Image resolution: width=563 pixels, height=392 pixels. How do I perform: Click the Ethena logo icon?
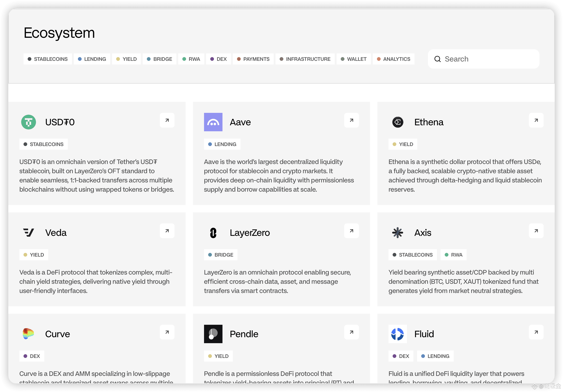tap(397, 122)
